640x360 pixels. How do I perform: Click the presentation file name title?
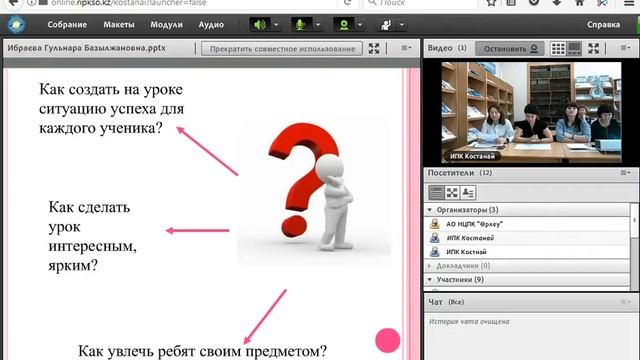tap(87, 48)
